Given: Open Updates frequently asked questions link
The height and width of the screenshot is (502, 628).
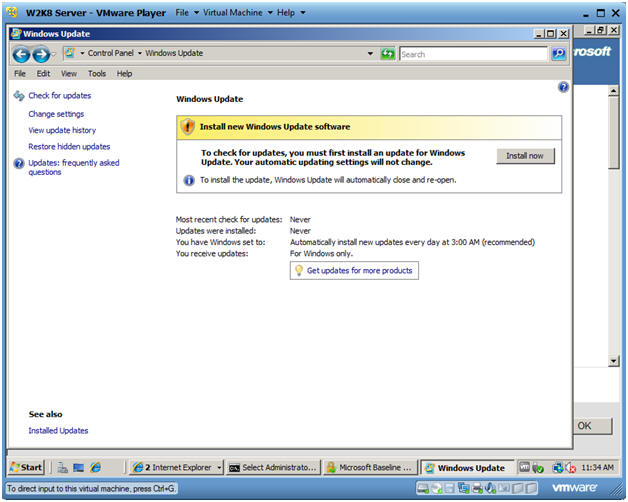Looking at the screenshot, I should (x=74, y=167).
